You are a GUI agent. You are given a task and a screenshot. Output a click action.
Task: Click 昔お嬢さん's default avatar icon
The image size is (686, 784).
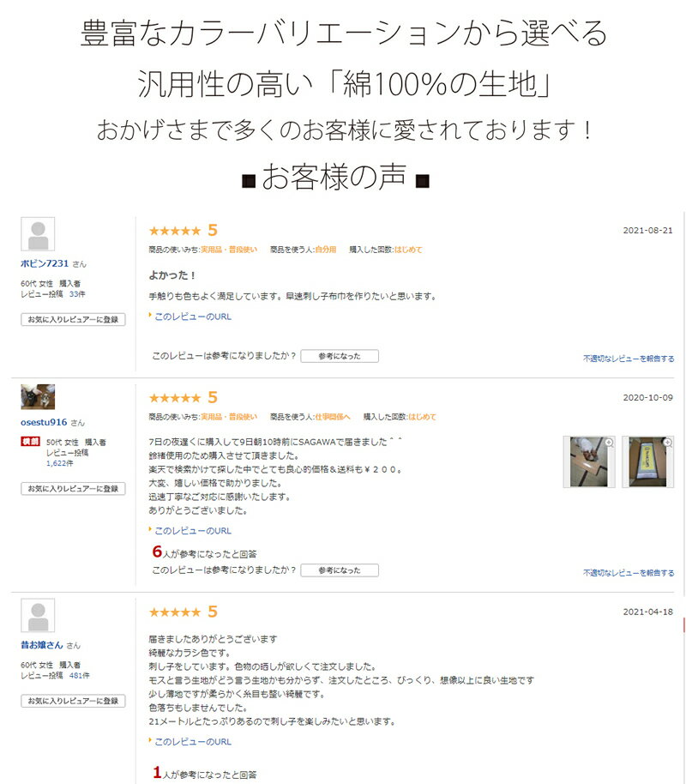pyautogui.click(x=38, y=616)
